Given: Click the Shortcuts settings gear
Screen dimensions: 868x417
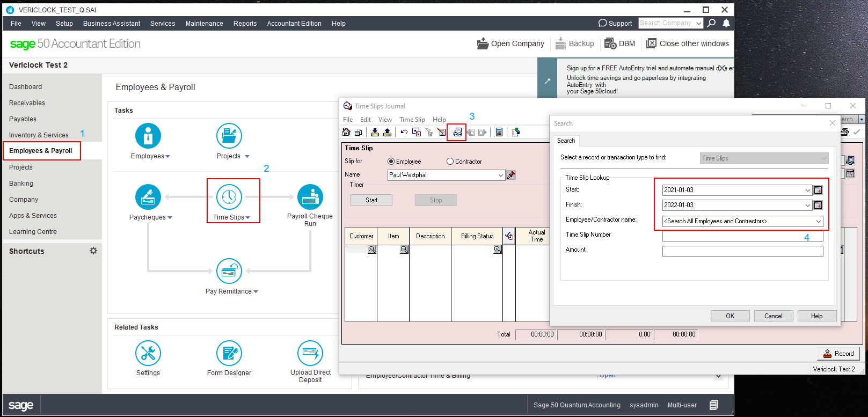Looking at the screenshot, I should click(93, 251).
